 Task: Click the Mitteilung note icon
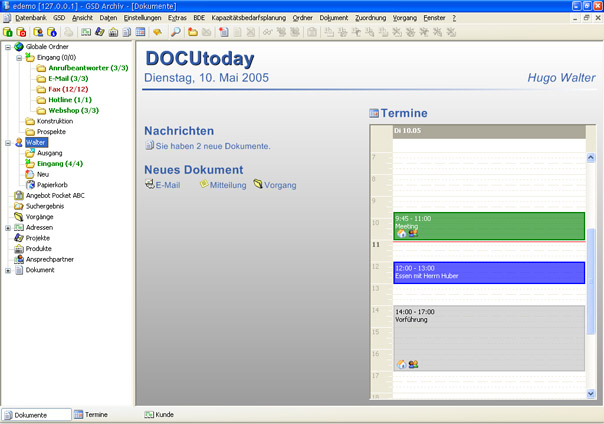pyautogui.click(x=204, y=185)
